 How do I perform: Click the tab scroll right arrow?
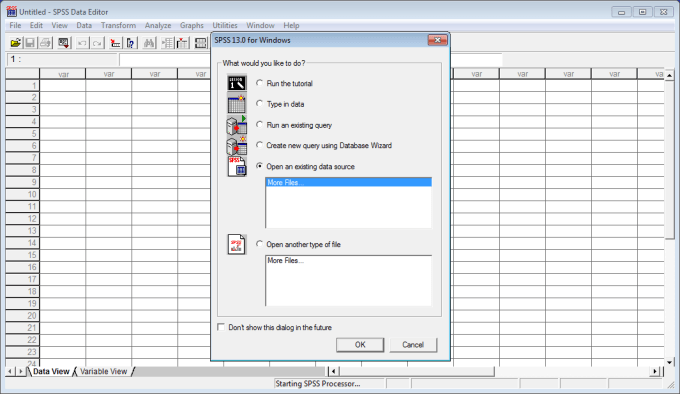(20, 371)
